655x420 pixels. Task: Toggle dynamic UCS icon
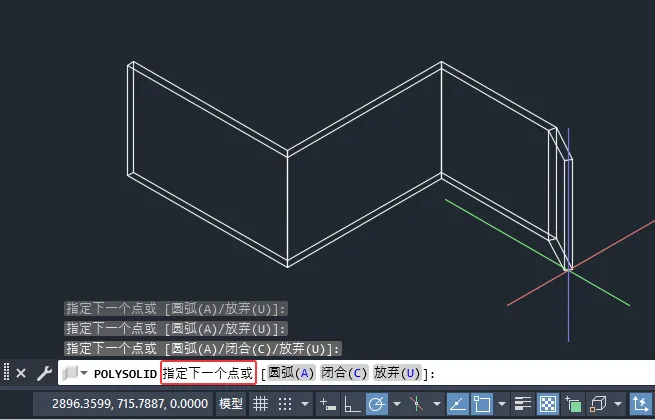coord(641,404)
